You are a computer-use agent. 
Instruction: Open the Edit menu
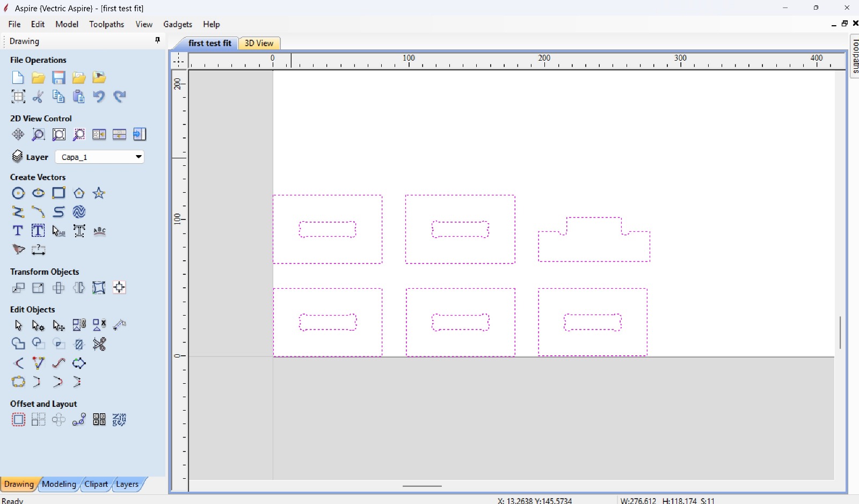pyautogui.click(x=38, y=24)
